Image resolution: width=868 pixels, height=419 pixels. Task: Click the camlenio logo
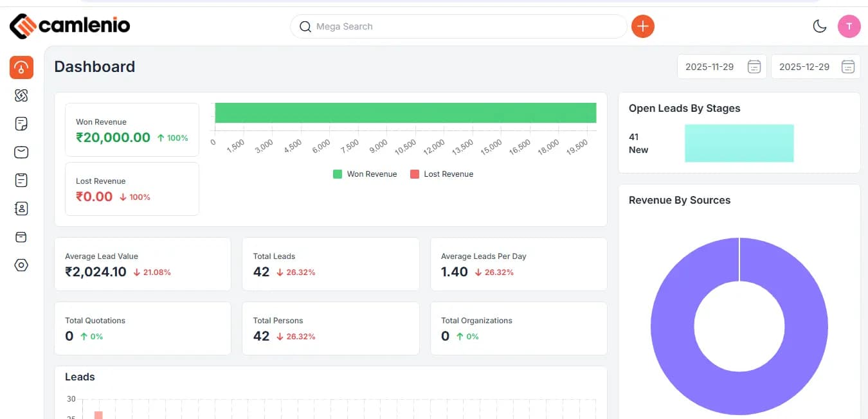pos(70,26)
